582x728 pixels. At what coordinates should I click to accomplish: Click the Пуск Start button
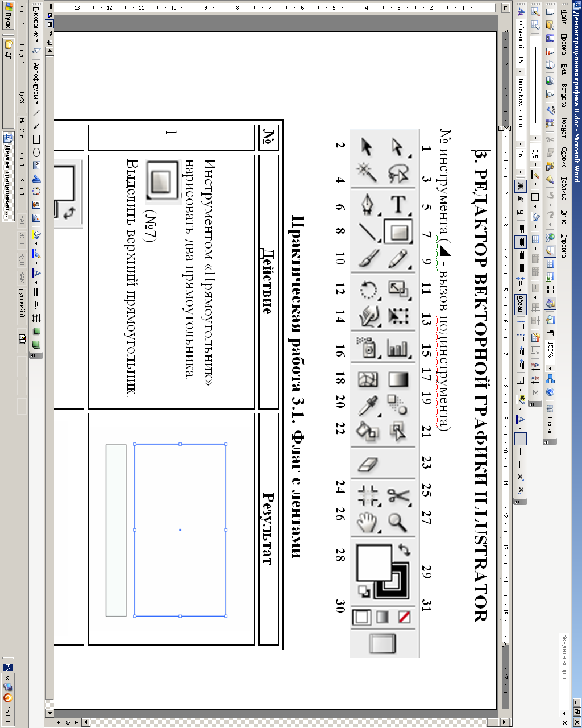point(8,15)
